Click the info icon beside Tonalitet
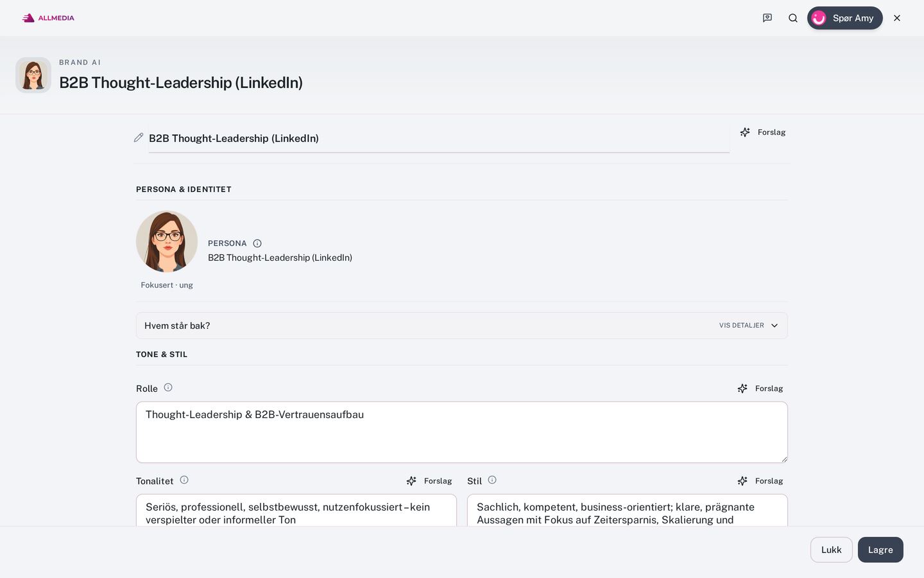 (184, 480)
